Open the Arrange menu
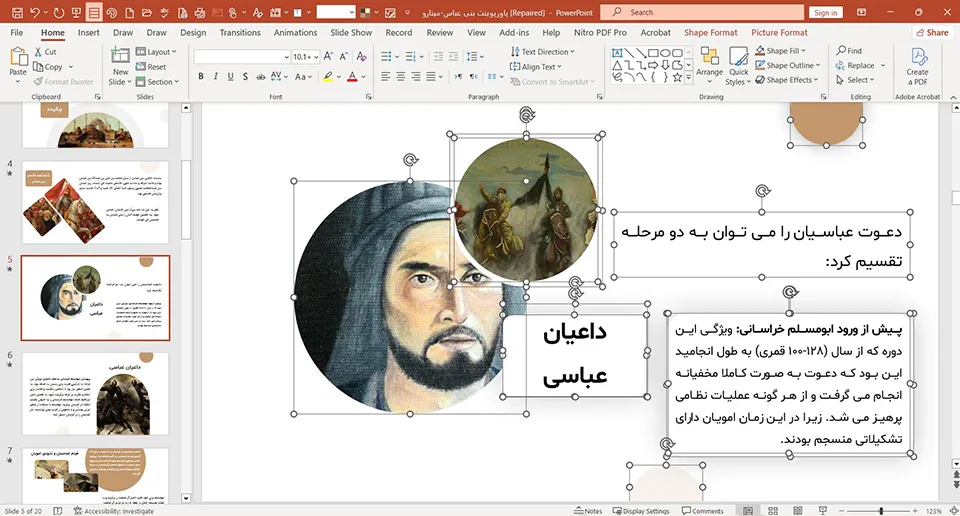The image size is (960, 516). tap(710, 63)
